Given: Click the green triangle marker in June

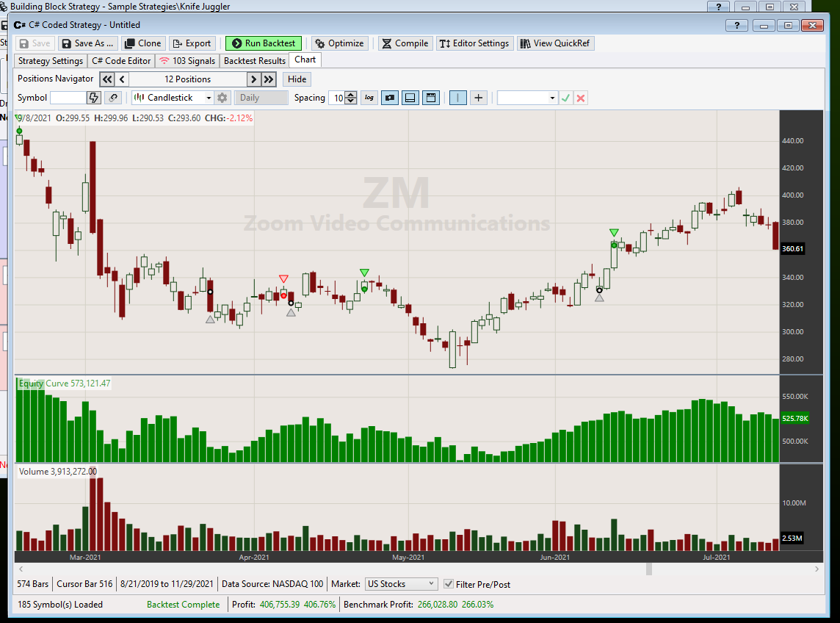Looking at the screenshot, I should (x=614, y=233).
